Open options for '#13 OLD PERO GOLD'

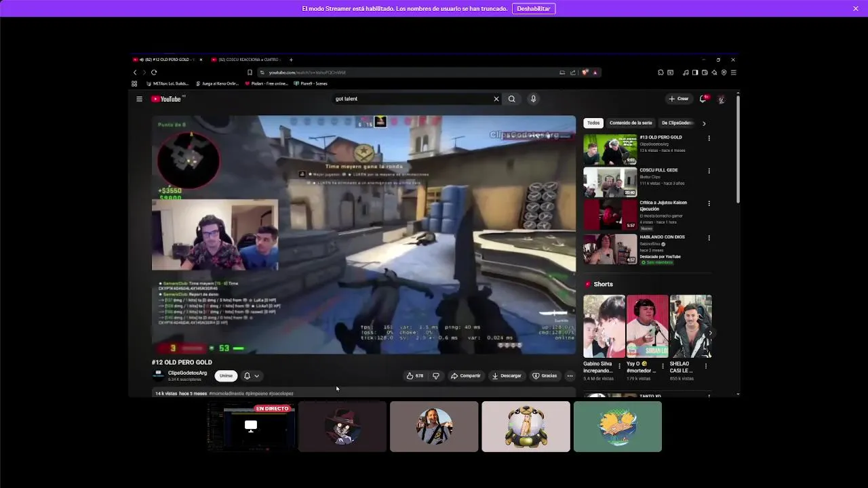click(709, 138)
